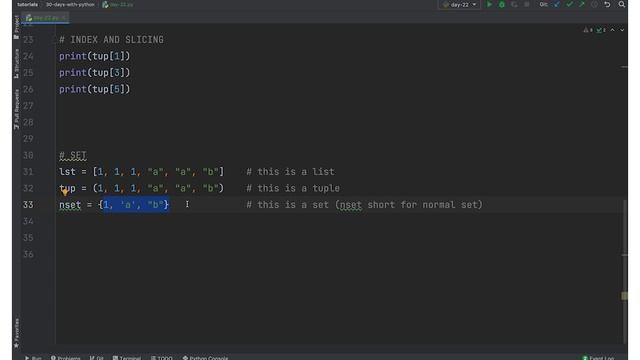The width and height of the screenshot is (640, 360).
Task: Click the yellow warning marker on error stripe
Action: point(624,296)
